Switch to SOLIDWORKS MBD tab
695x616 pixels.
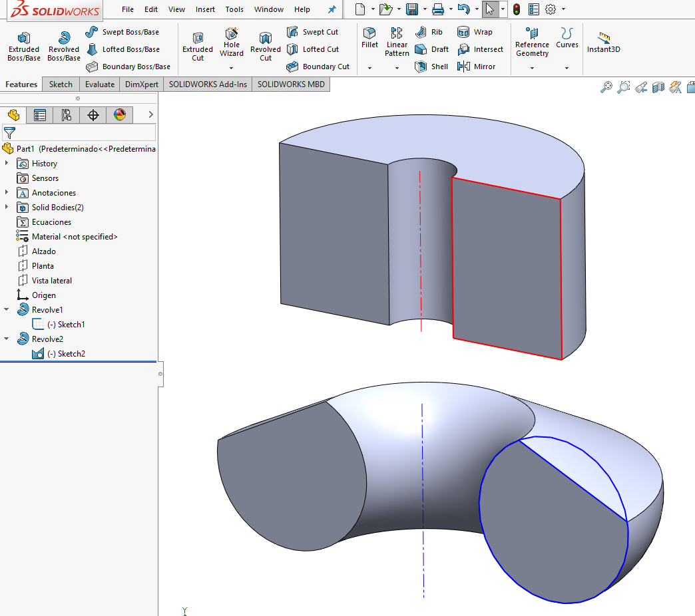pyautogui.click(x=290, y=84)
